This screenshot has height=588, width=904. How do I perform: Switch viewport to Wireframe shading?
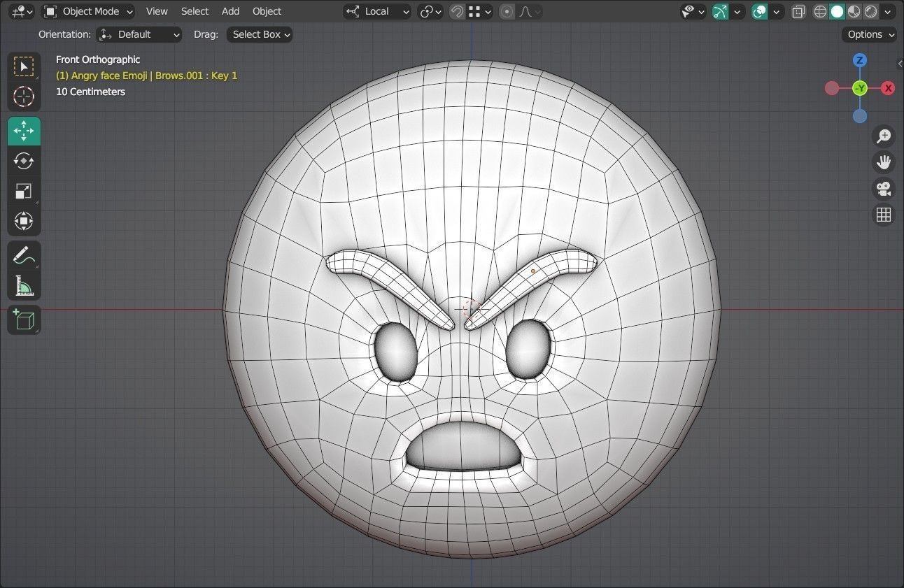point(819,11)
